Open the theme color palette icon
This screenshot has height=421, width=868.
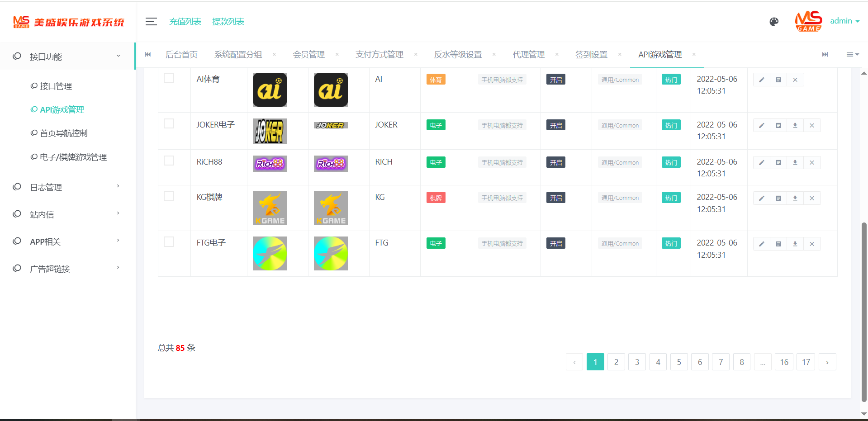tap(774, 22)
